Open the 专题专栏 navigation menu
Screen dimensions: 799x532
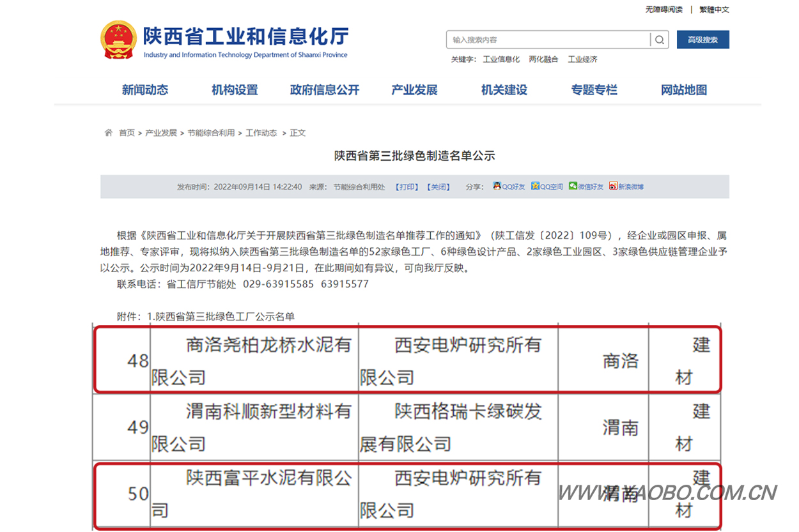pos(594,90)
